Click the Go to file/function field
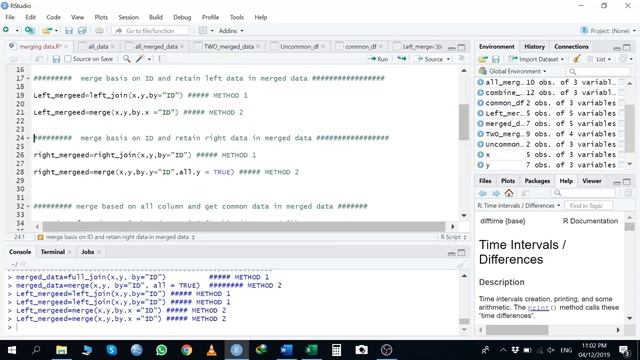The width and height of the screenshot is (640, 360). point(150,31)
